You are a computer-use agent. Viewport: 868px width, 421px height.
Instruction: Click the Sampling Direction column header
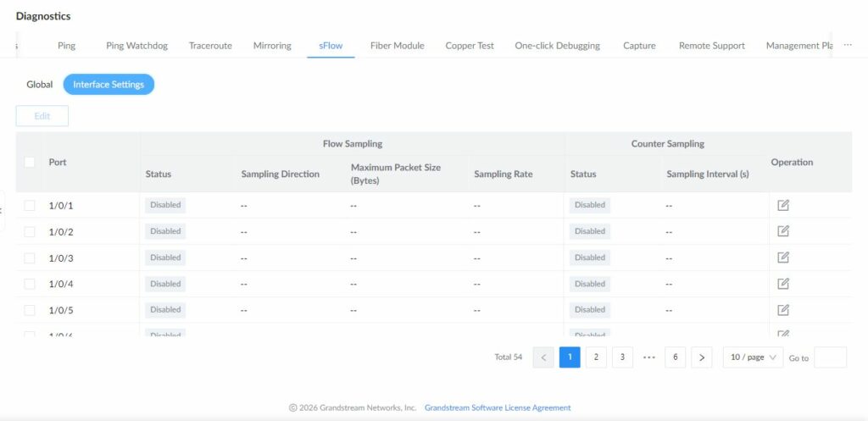[x=280, y=174]
